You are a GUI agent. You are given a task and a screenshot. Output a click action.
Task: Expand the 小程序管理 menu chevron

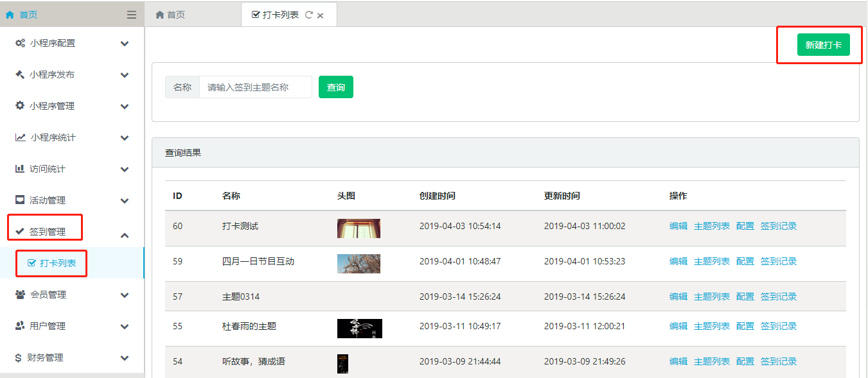[x=125, y=107]
